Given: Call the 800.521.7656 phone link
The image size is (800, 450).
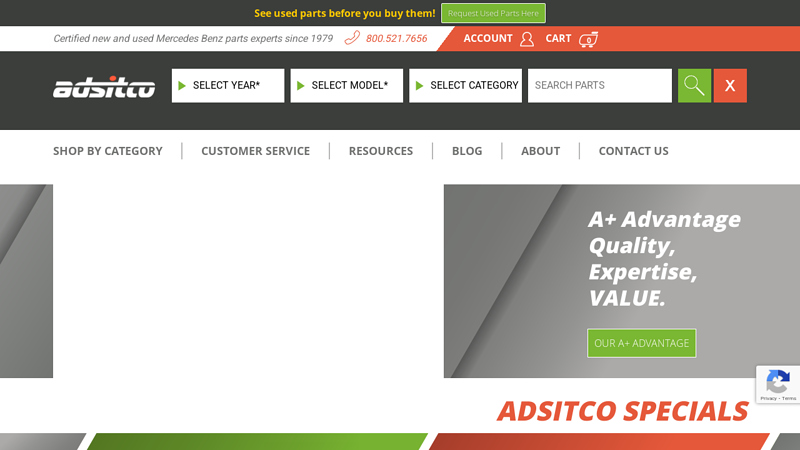Looking at the screenshot, I should pyautogui.click(x=396, y=39).
